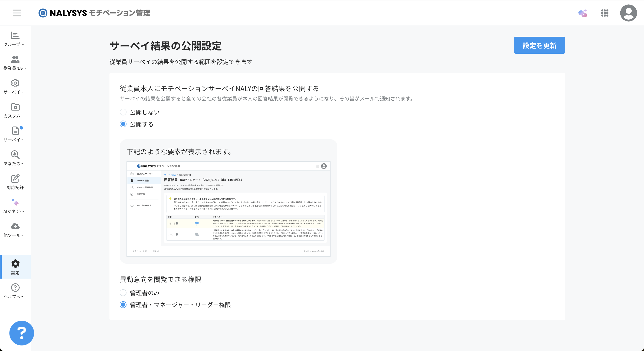Select the 公開しない radio option
The height and width of the screenshot is (351, 644).
coord(123,112)
